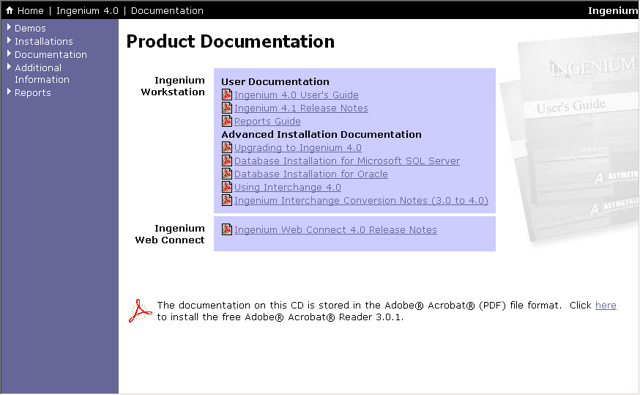Open Ingenium Web Connect 4.0 Release Notes link
This screenshot has height=395, width=640.
[336, 230]
